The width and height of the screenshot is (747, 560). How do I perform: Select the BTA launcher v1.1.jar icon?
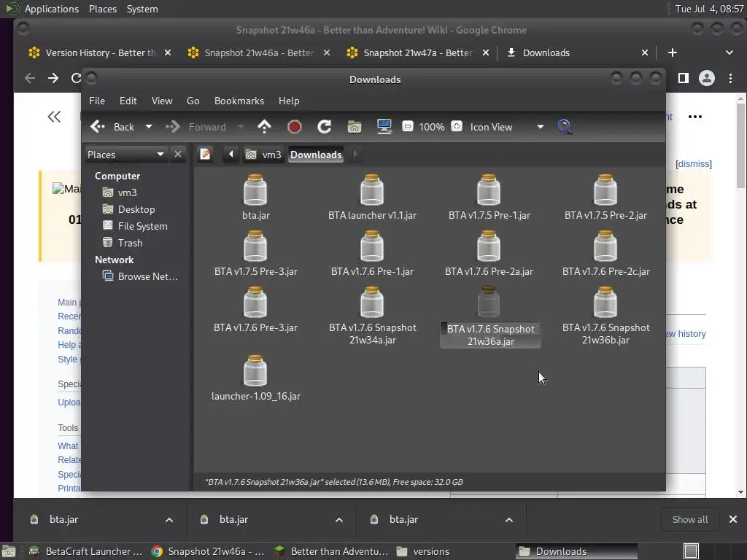[372, 190]
